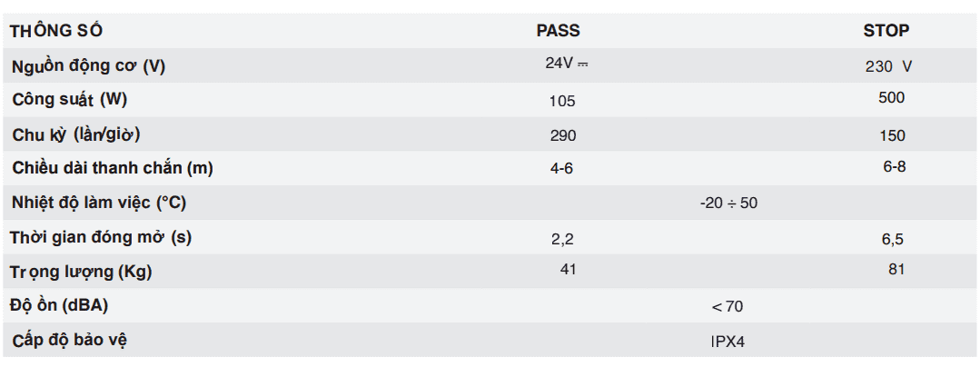This screenshot has height=367, width=980.
Task: Click the IPX4 protection rating value
Action: tap(728, 342)
